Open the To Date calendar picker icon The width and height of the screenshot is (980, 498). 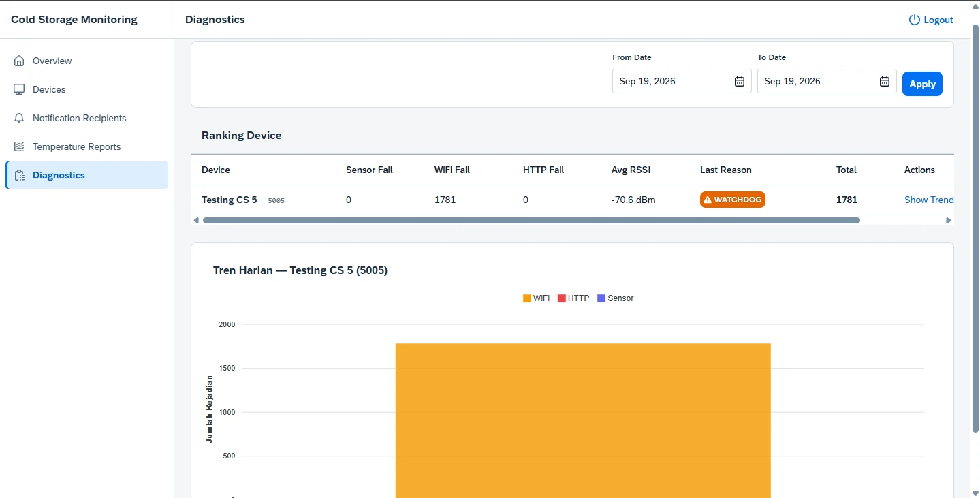tap(885, 81)
